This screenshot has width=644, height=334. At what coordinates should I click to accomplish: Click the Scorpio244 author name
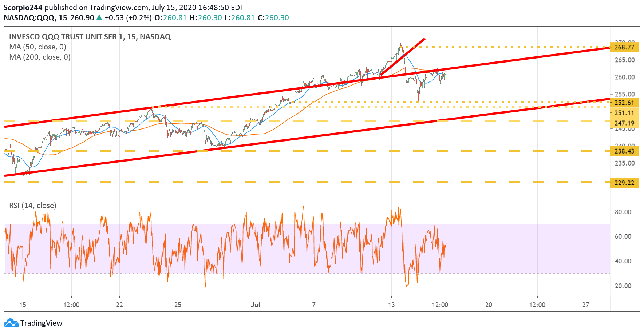click(x=23, y=7)
